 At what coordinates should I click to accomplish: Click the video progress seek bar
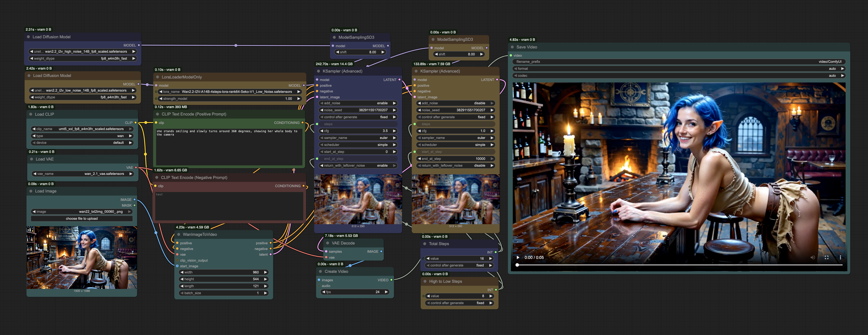679,265
